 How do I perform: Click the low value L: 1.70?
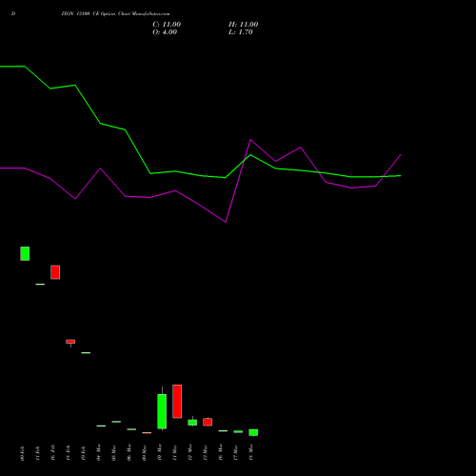click(x=241, y=32)
